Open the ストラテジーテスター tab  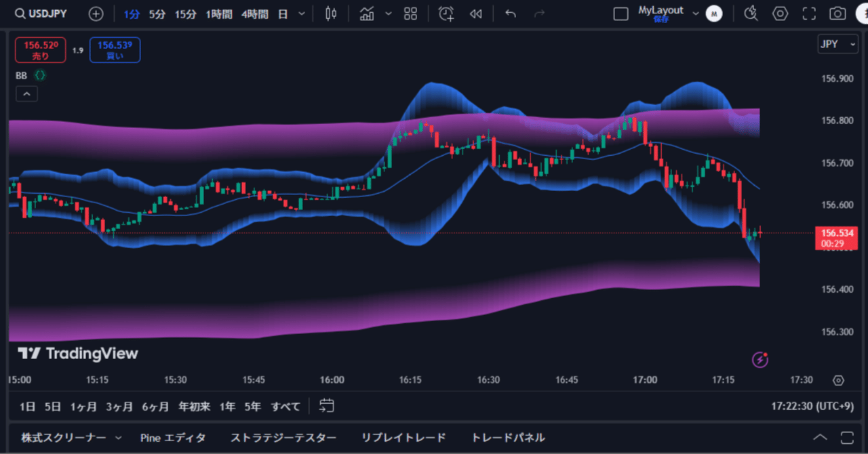283,438
